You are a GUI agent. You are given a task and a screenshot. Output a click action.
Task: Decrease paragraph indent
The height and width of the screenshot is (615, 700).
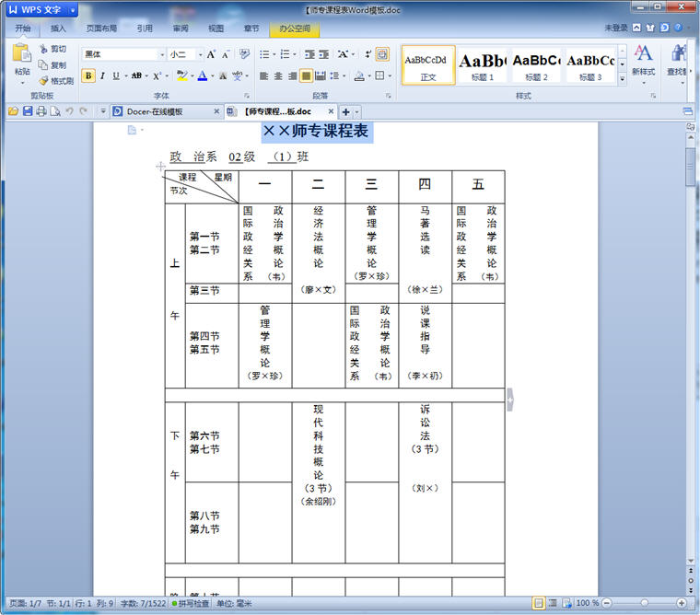pos(309,54)
